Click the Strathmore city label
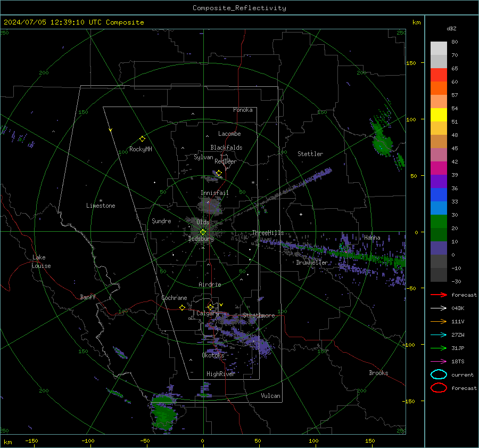479x448 pixels. tap(259, 315)
